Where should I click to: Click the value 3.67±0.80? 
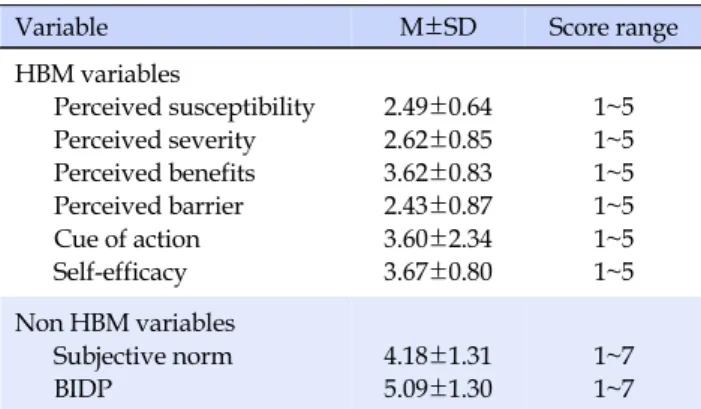[438, 272]
